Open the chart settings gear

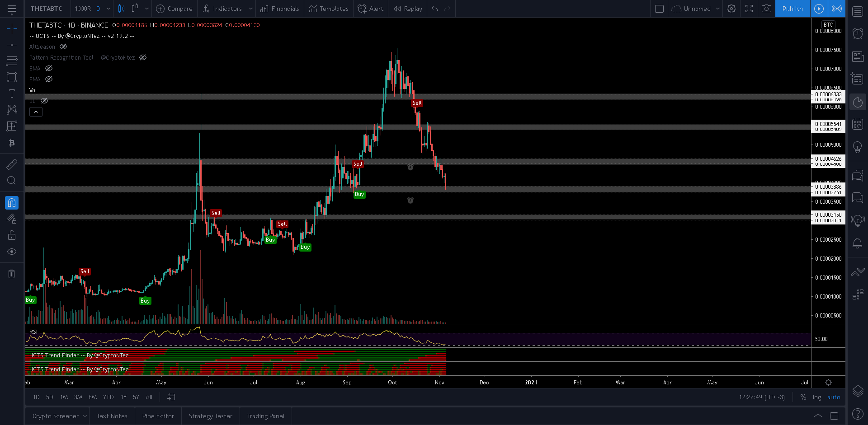click(731, 9)
